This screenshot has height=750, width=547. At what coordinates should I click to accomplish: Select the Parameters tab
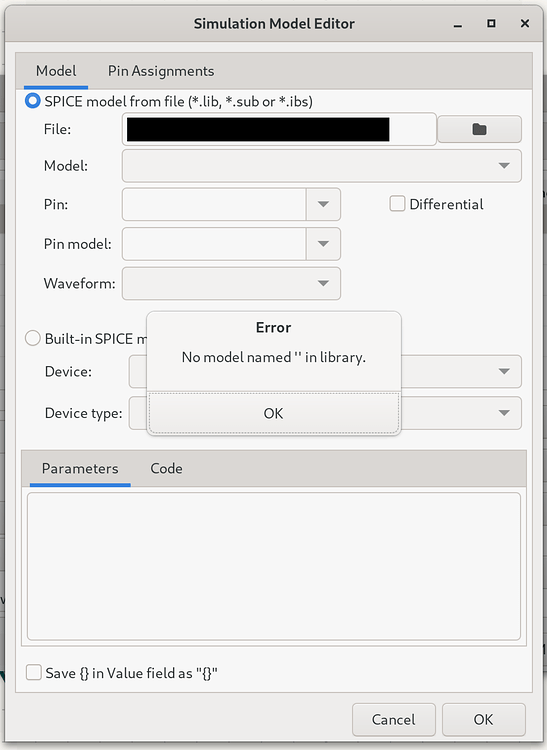(80, 468)
